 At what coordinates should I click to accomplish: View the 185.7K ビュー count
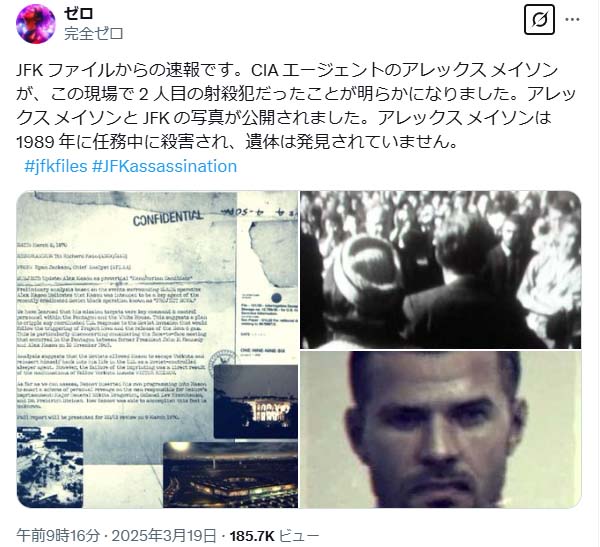pyautogui.click(x=274, y=536)
